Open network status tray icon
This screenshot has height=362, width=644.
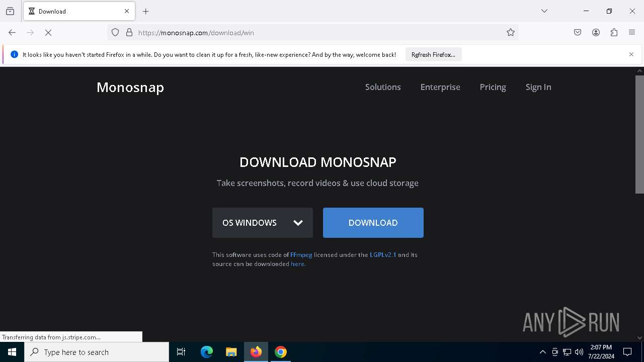coord(567,352)
